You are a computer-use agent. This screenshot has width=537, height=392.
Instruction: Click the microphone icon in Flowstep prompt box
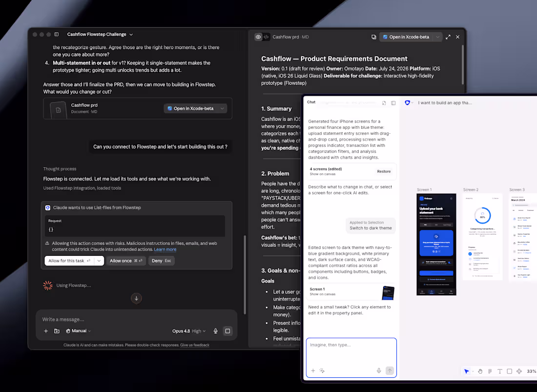tap(379, 371)
